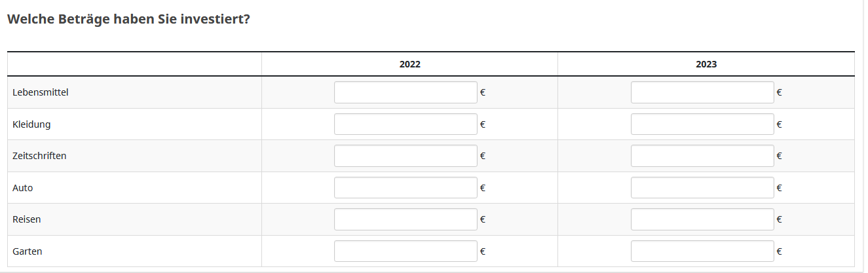Click the Lebensmittel input field for 2022
The width and height of the screenshot is (868, 273).
coord(406,92)
